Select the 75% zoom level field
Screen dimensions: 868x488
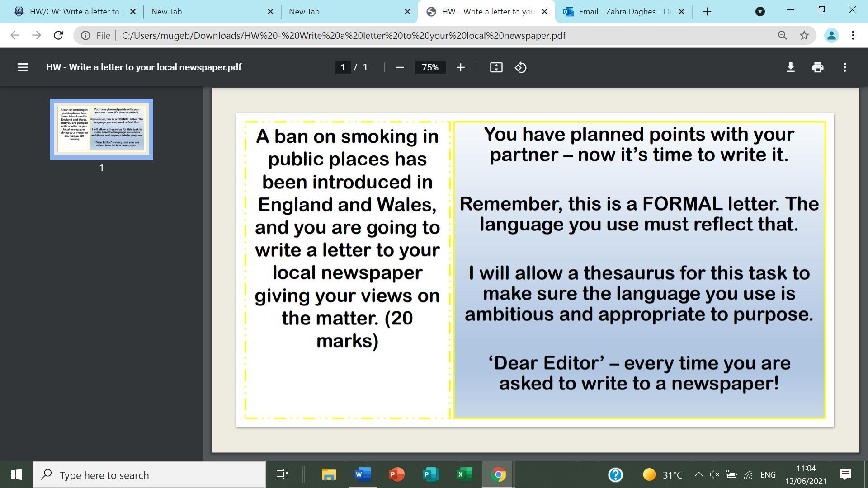click(429, 67)
